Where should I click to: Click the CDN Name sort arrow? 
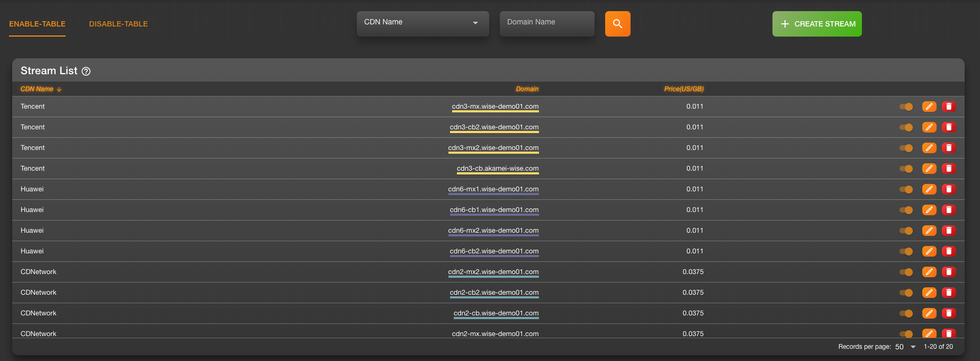click(59, 89)
